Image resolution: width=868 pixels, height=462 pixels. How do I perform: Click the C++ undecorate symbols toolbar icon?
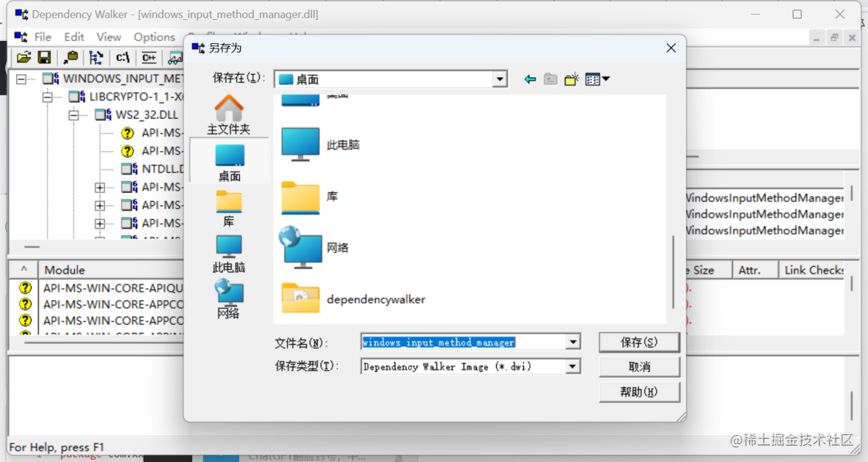148,57
